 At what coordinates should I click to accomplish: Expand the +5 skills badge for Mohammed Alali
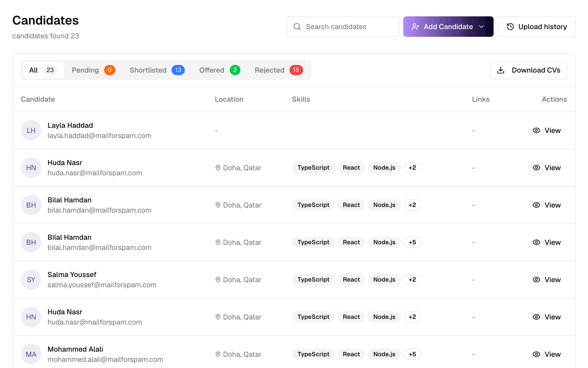click(x=412, y=354)
